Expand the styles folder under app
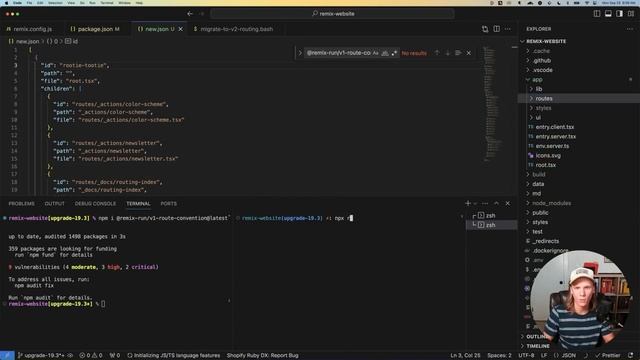Viewport: 640px width, 360px height. pos(543,108)
